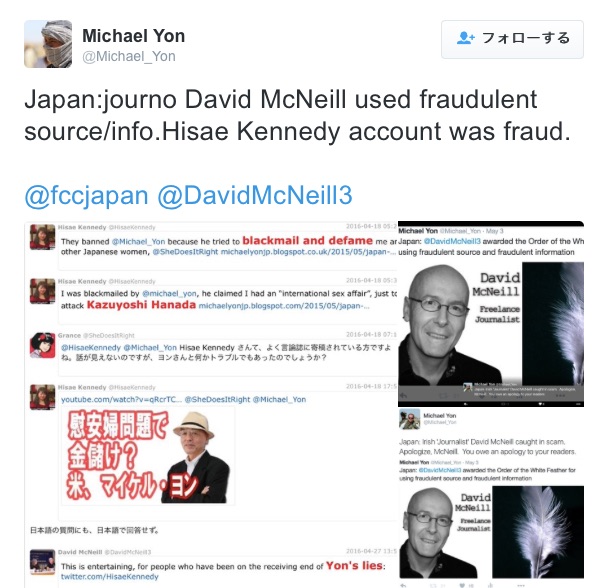Select the YouTube thumbnail with hat man
602x588 pixels.
[x=148, y=456]
